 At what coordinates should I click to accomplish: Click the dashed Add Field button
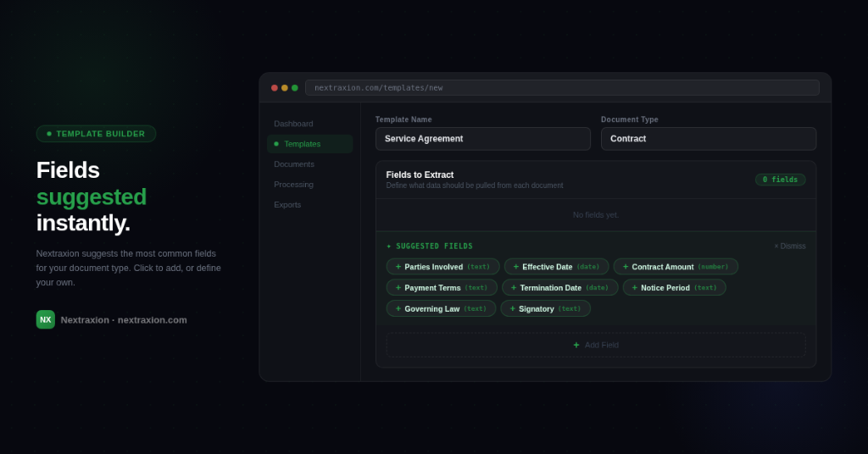point(596,345)
